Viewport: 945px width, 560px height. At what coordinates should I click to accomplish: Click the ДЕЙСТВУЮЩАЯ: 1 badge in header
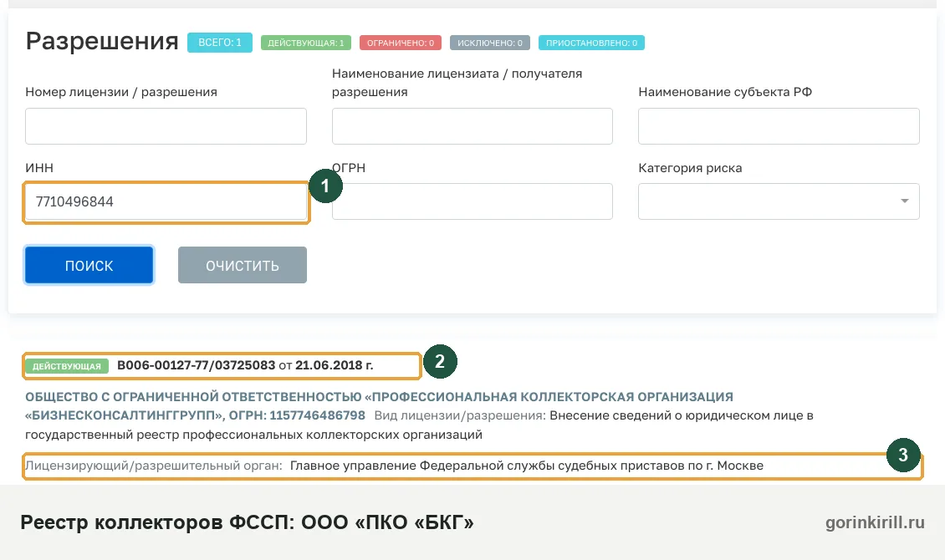(305, 43)
